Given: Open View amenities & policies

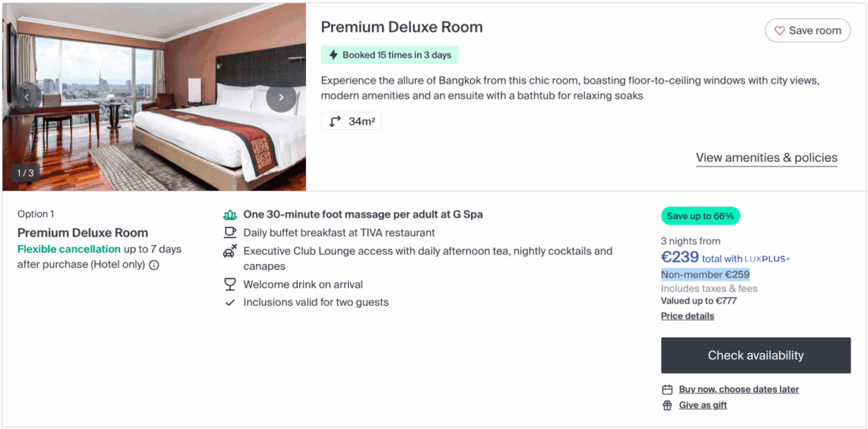Looking at the screenshot, I should (766, 158).
